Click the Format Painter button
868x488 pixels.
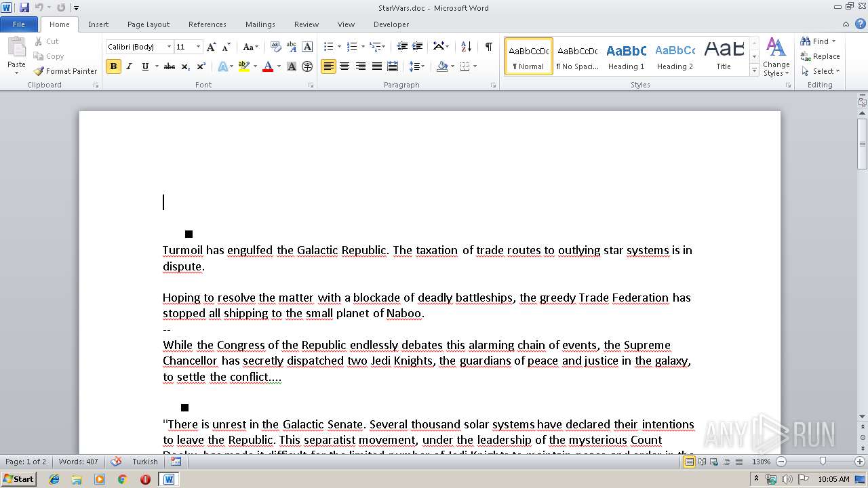[x=65, y=71]
